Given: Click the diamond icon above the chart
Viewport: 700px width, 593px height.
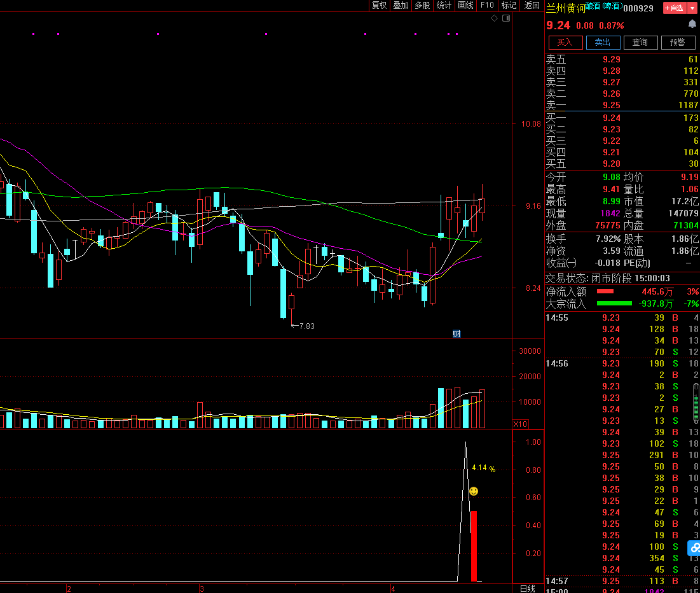Looking at the screenshot, I should 494,18.
